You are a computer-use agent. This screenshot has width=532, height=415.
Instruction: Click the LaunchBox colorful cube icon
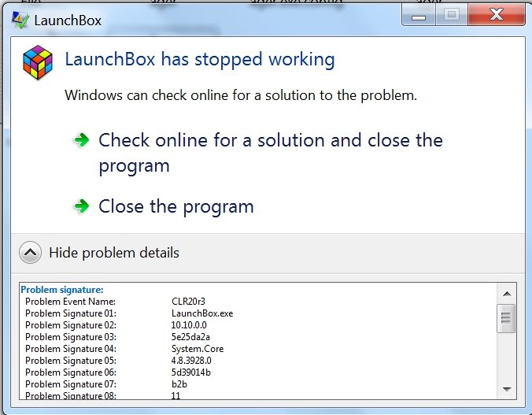click(38, 62)
